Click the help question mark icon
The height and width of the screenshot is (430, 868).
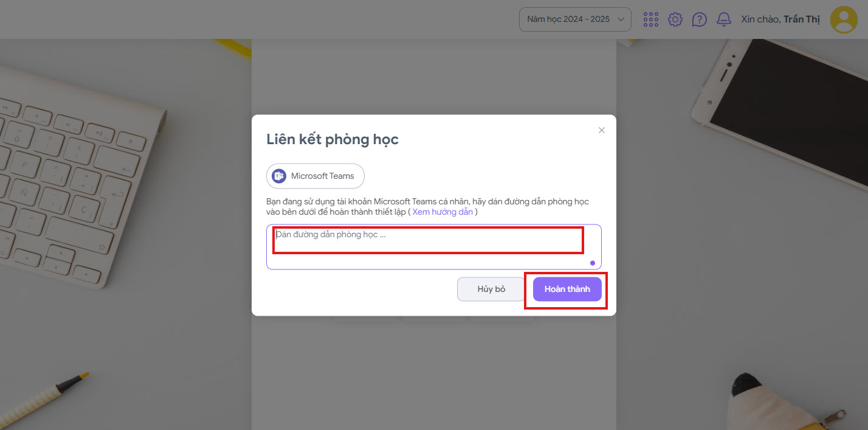pos(699,19)
